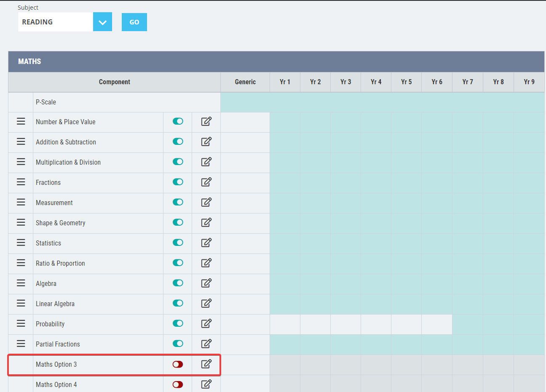This screenshot has height=392, width=546.
Task: Click the Linear Algebra text label
Action: click(55, 304)
